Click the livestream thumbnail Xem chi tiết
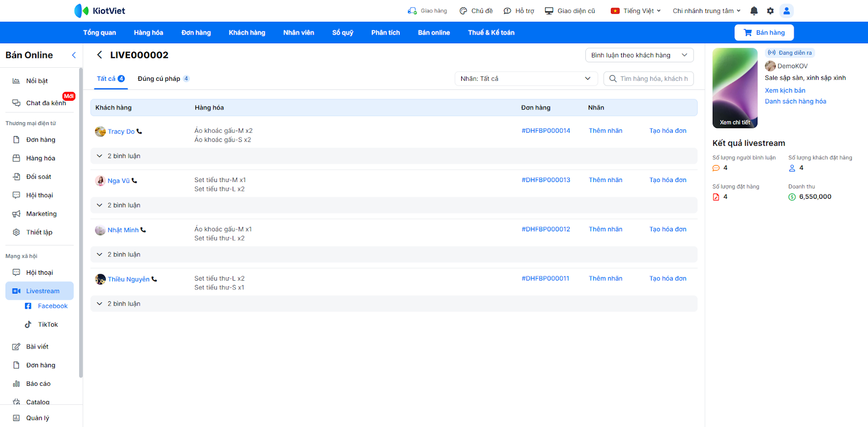The width and height of the screenshot is (868, 427). pyautogui.click(x=735, y=88)
